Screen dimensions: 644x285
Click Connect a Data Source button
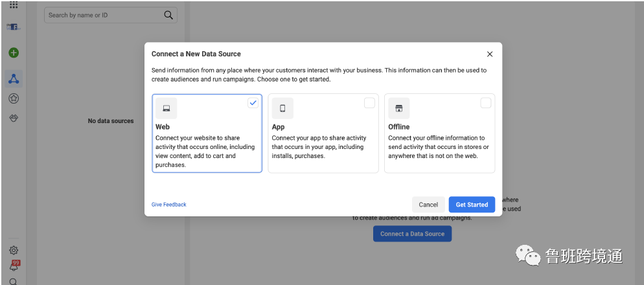(412, 234)
